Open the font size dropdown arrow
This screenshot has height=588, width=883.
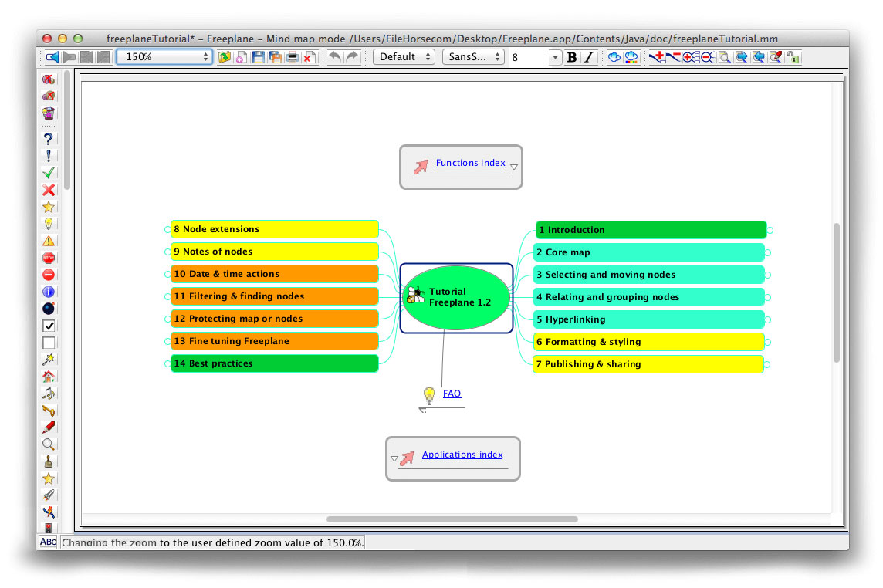point(555,57)
